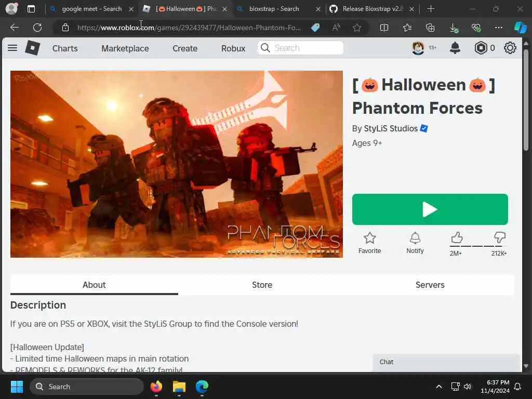Open the Roblox notifications bell
Image resolution: width=532 pixels, height=399 pixels.
pyautogui.click(x=455, y=48)
